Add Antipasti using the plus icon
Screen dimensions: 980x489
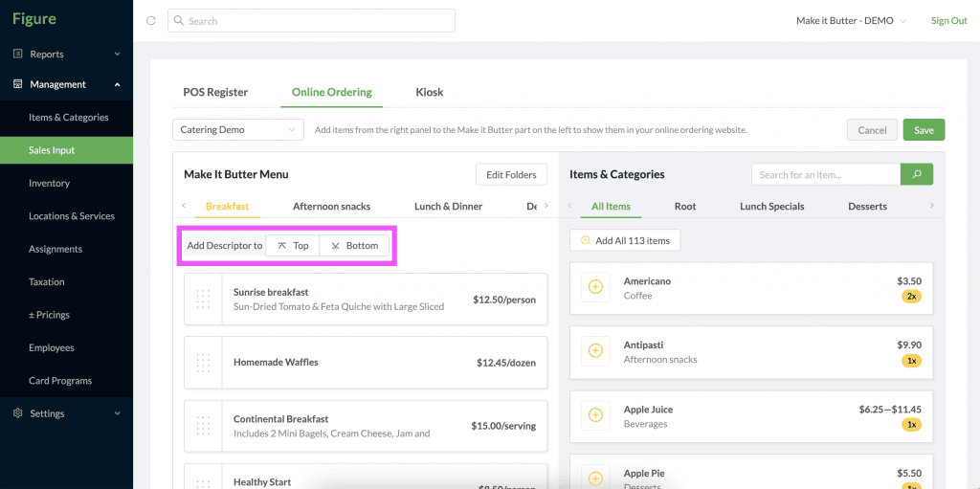pos(595,351)
